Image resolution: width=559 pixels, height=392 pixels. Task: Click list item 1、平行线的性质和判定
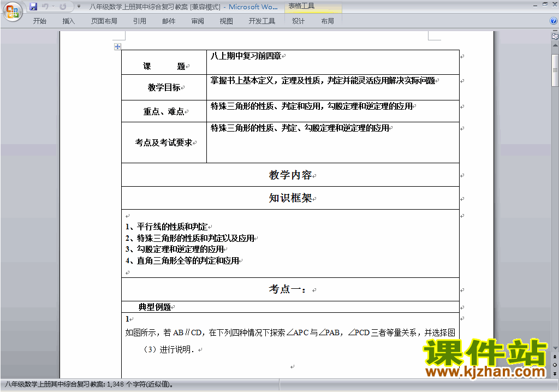166,227
